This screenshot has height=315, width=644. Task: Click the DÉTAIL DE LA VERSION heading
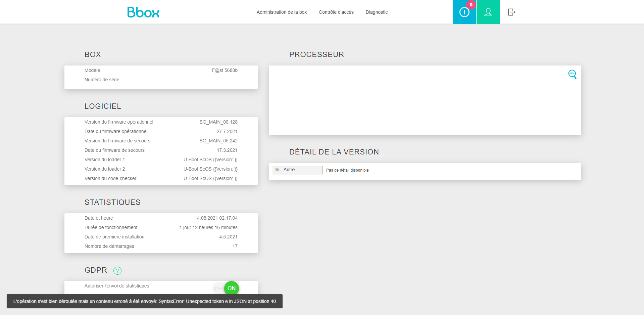(334, 152)
